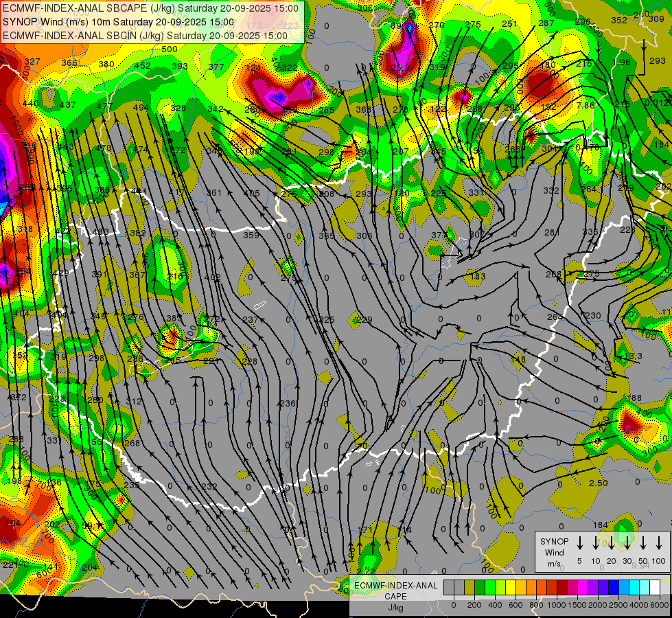Select the SBCIN title line

click(x=145, y=36)
